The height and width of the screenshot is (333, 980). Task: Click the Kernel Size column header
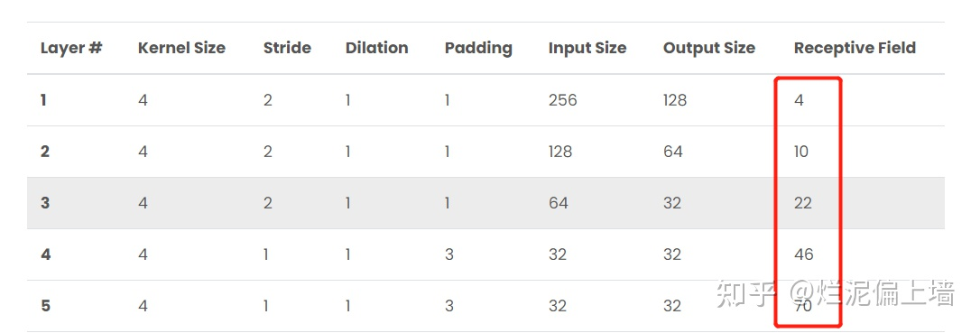pyautogui.click(x=181, y=48)
